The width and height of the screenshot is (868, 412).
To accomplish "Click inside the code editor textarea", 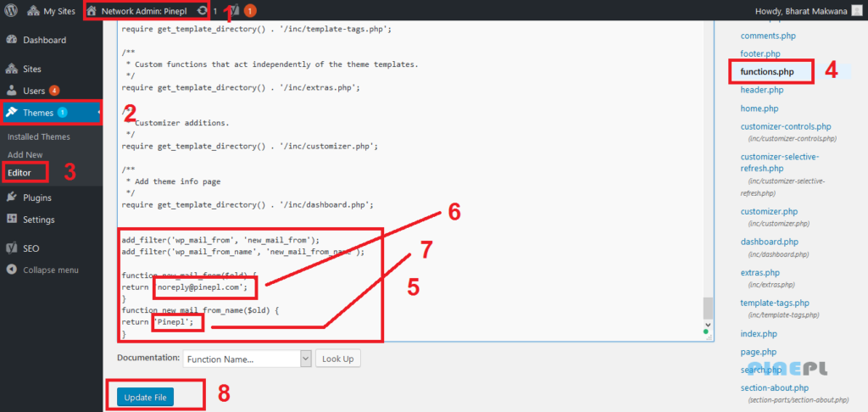I will click(409, 180).
